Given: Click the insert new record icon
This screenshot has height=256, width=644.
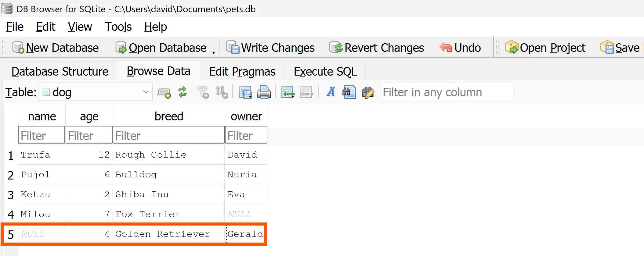Looking at the screenshot, I should point(287,92).
